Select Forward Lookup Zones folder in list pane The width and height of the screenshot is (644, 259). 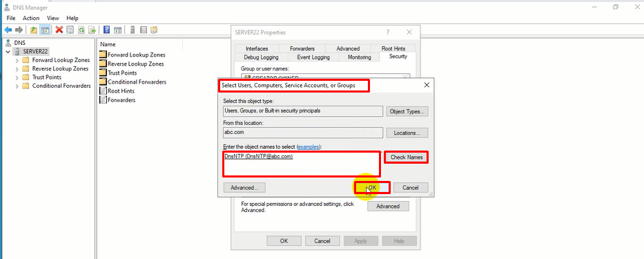point(133,55)
